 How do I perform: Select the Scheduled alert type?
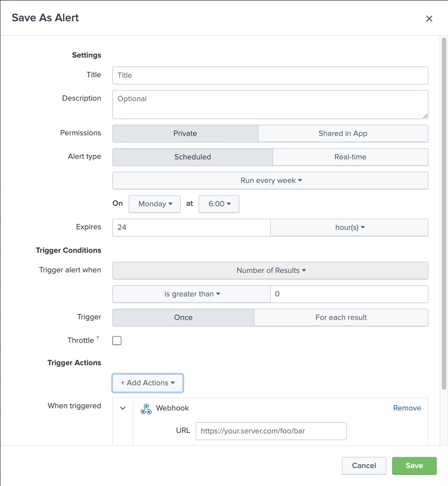[193, 157]
